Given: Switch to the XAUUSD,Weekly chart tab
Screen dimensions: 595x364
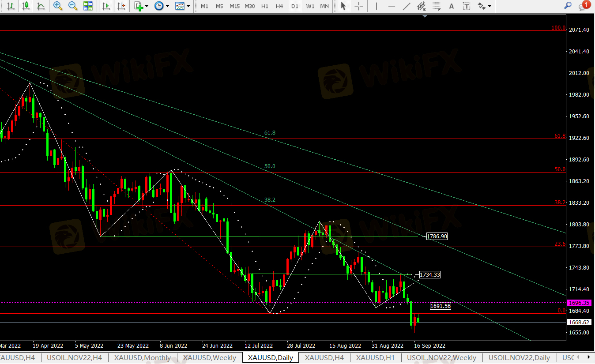Looking at the screenshot, I should pyautogui.click(x=210, y=357).
